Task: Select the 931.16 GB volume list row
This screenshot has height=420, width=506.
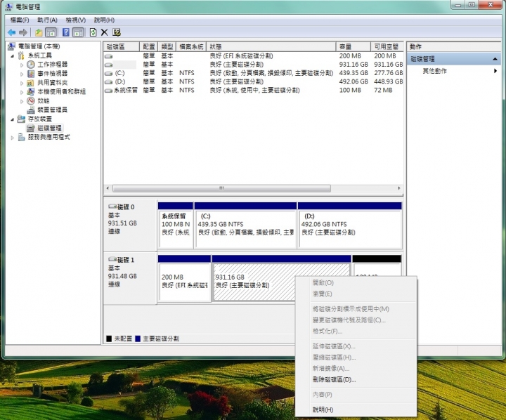Action: pos(254,65)
